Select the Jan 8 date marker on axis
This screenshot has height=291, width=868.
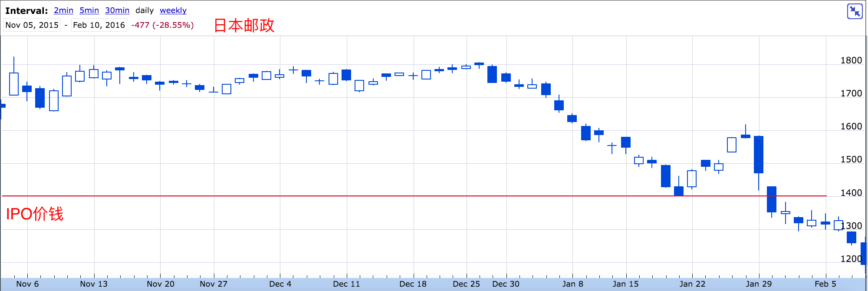point(572,284)
